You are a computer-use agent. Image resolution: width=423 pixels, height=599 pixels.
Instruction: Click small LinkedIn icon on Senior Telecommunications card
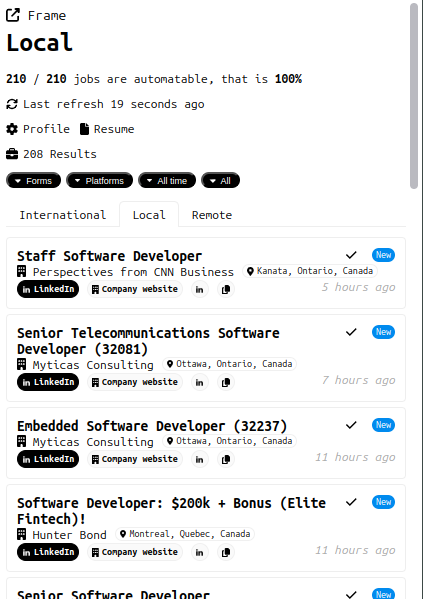(x=199, y=382)
